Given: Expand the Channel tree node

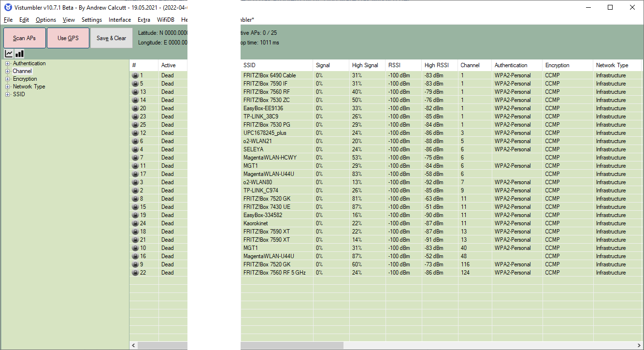Looking at the screenshot, I should (x=7, y=71).
